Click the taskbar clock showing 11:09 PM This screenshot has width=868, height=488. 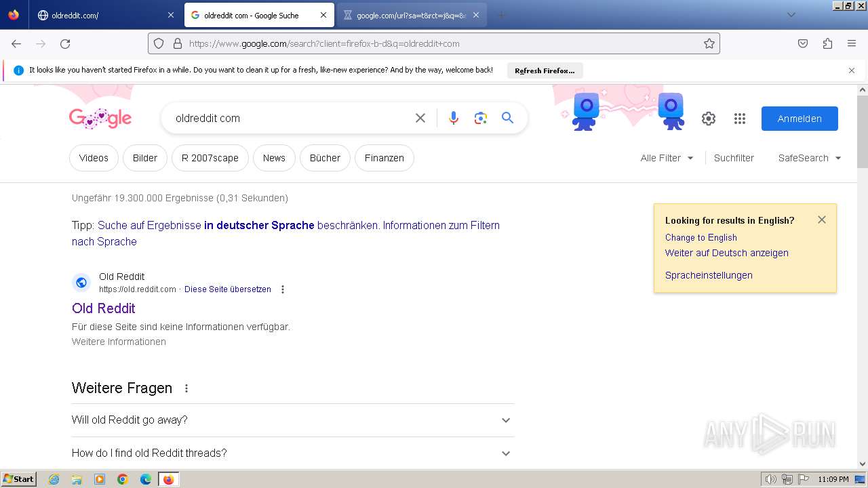(x=833, y=479)
